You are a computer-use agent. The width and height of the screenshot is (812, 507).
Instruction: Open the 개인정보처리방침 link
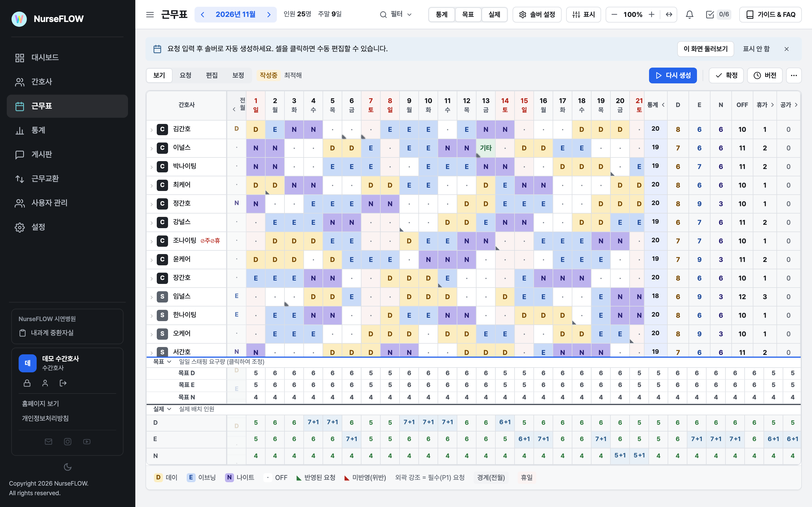(45, 418)
